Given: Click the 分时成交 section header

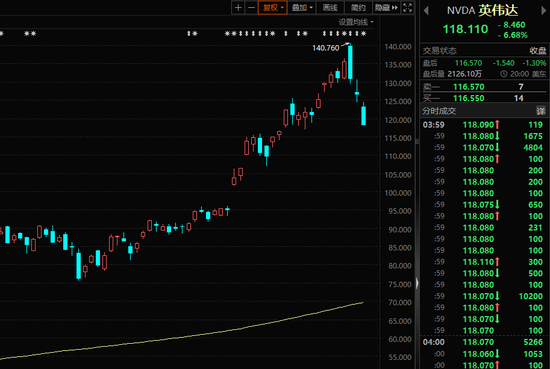Looking at the screenshot, I should point(439,111).
